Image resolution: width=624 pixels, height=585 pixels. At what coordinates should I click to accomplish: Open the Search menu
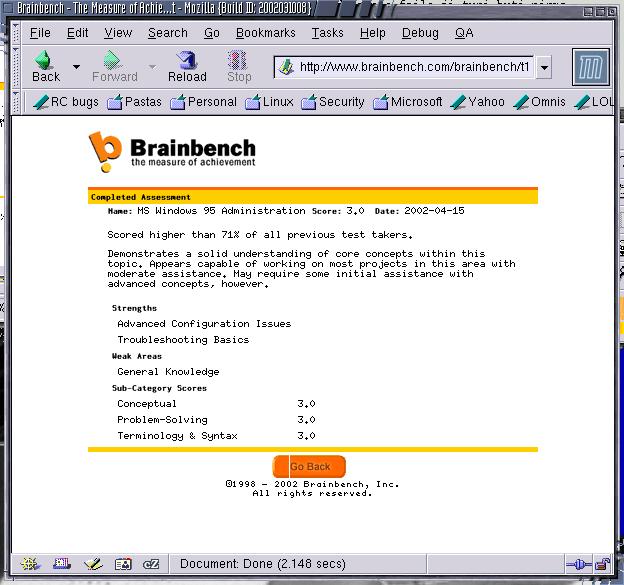(168, 33)
